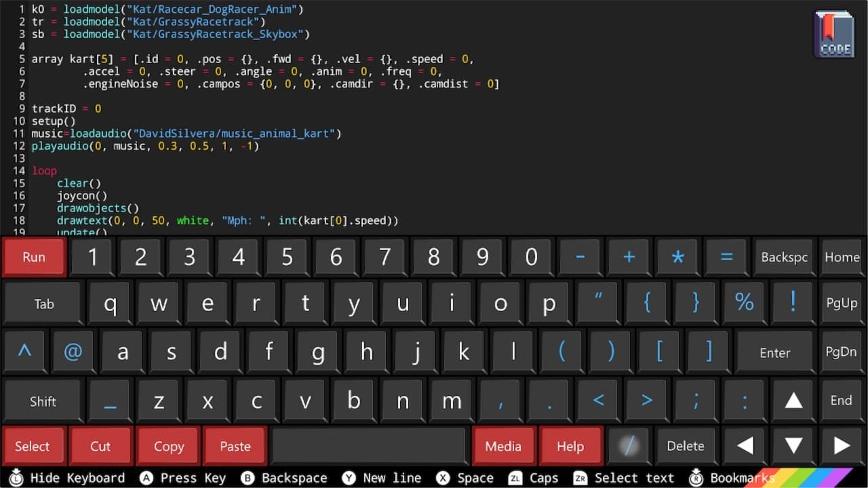This screenshot has width=868, height=488.
Task: Tap the Enter key
Action: click(x=775, y=352)
